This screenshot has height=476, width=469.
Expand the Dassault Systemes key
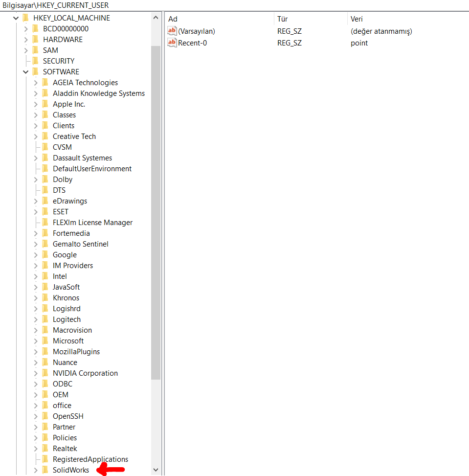(x=36, y=158)
